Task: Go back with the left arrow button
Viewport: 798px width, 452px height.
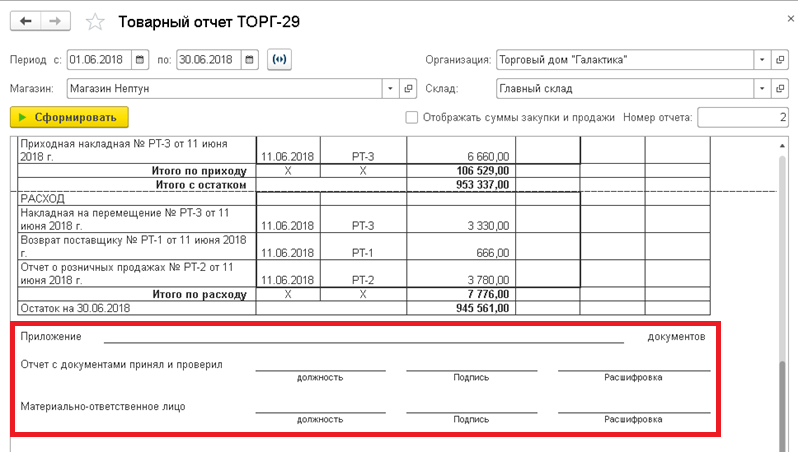Action: click(25, 21)
